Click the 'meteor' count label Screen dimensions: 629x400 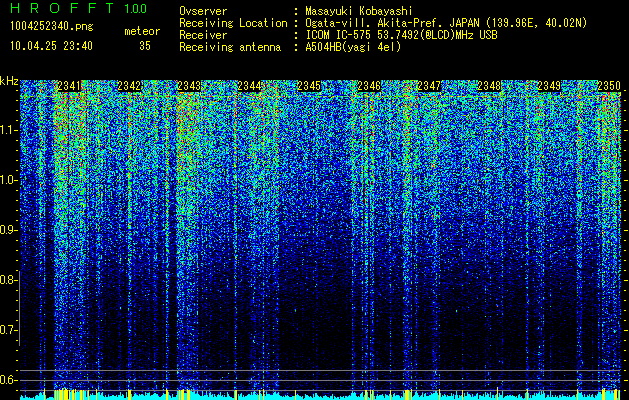tap(142, 31)
